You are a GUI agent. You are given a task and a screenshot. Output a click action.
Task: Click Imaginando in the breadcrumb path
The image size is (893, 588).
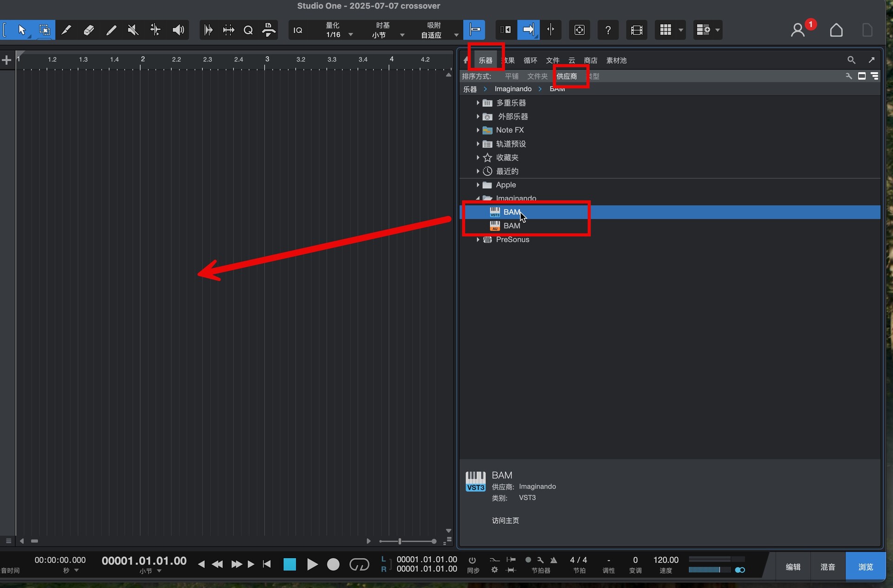coord(513,89)
